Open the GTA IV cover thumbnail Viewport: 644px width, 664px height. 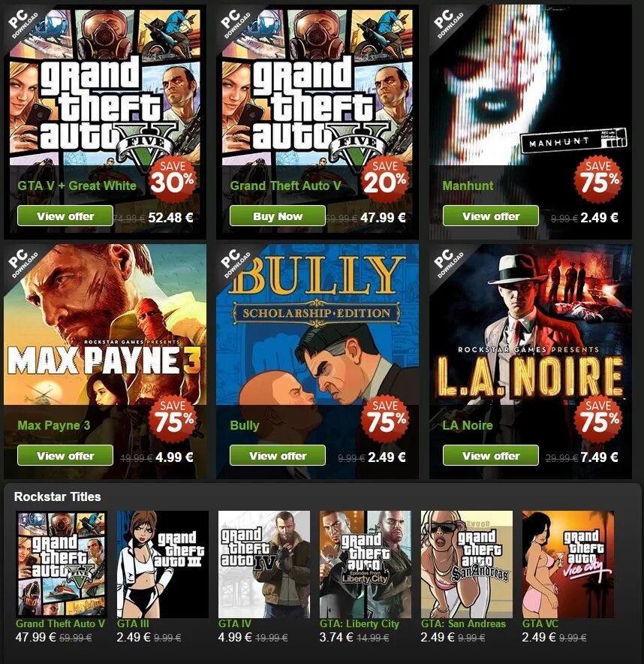click(x=264, y=564)
